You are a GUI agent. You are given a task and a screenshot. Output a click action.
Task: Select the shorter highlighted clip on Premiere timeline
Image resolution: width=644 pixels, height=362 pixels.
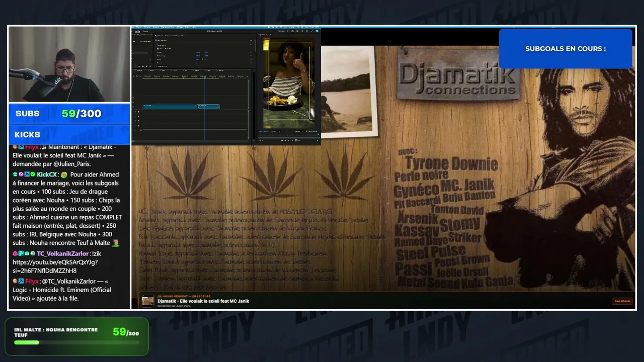click(x=208, y=107)
